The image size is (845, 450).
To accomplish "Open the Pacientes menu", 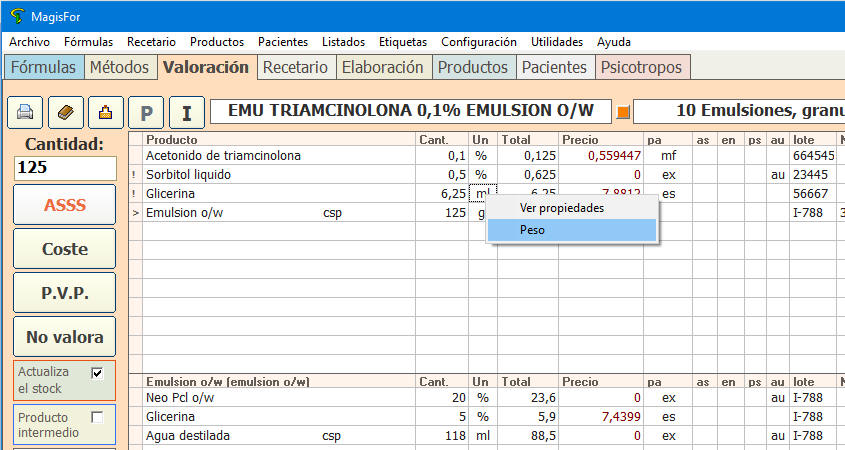I will [x=283, y=42].
